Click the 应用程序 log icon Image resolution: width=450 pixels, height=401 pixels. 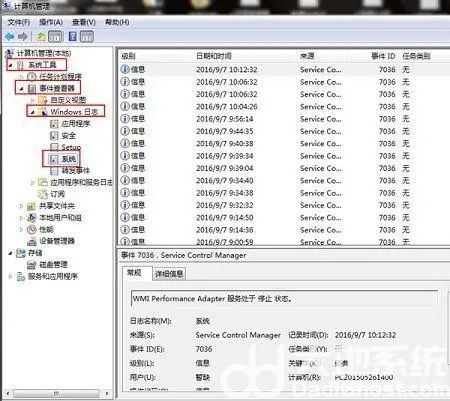(x=54, y=124)
